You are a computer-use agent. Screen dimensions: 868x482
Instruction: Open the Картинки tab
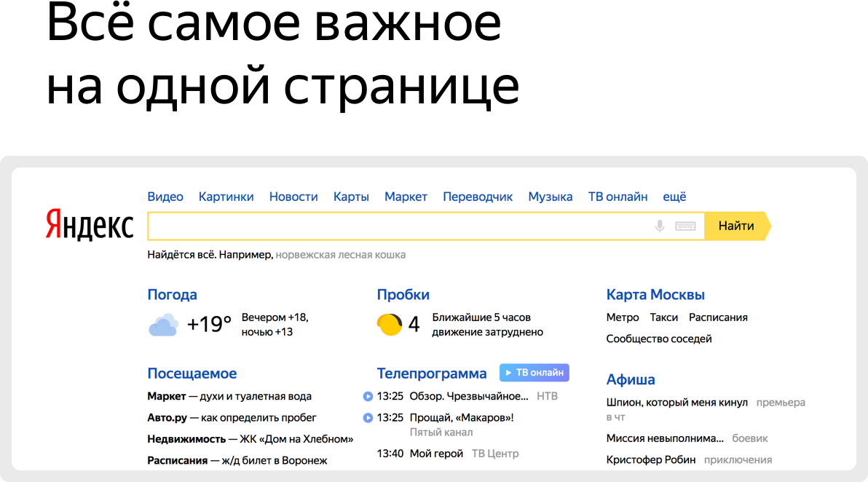226,197
